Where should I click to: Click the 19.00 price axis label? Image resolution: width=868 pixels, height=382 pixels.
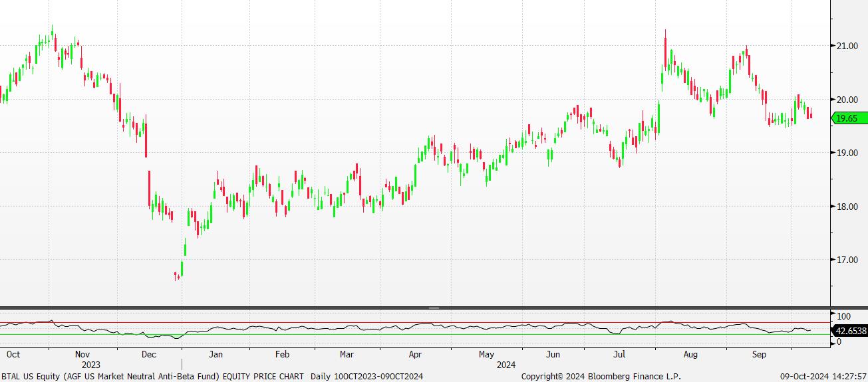(847, 153)
